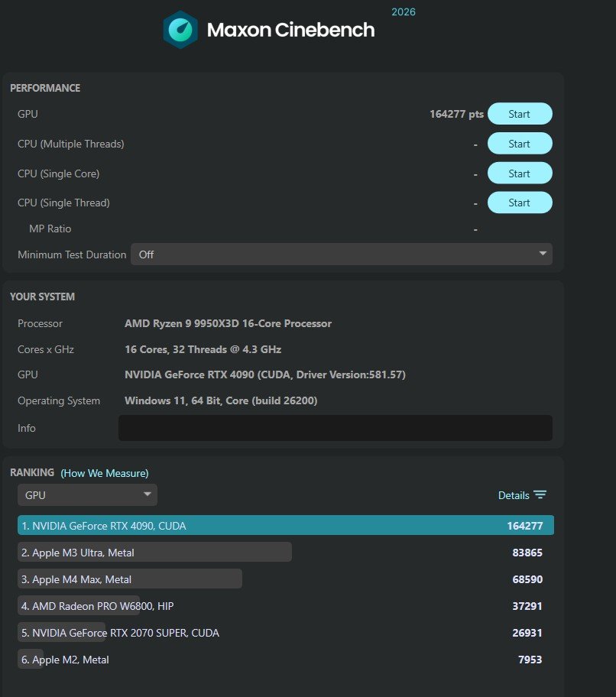This screenshot has width=616, height=697.
Task: Click the 164277 pts GPU score
Action: 456,114
